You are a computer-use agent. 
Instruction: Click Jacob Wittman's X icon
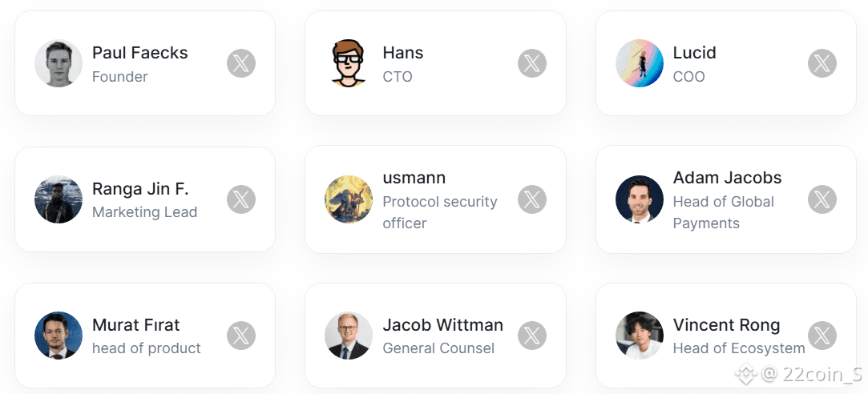pyautogui.click(x=531, y=336)
